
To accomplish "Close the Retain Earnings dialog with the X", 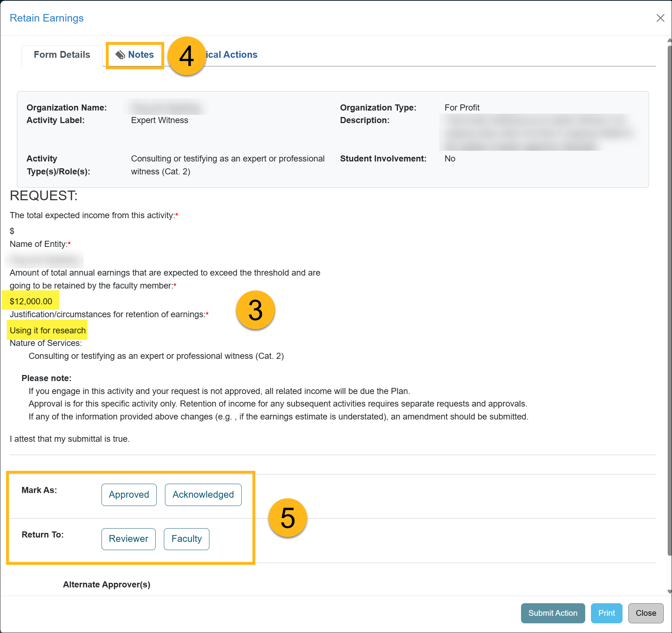I will coord(660,18).
